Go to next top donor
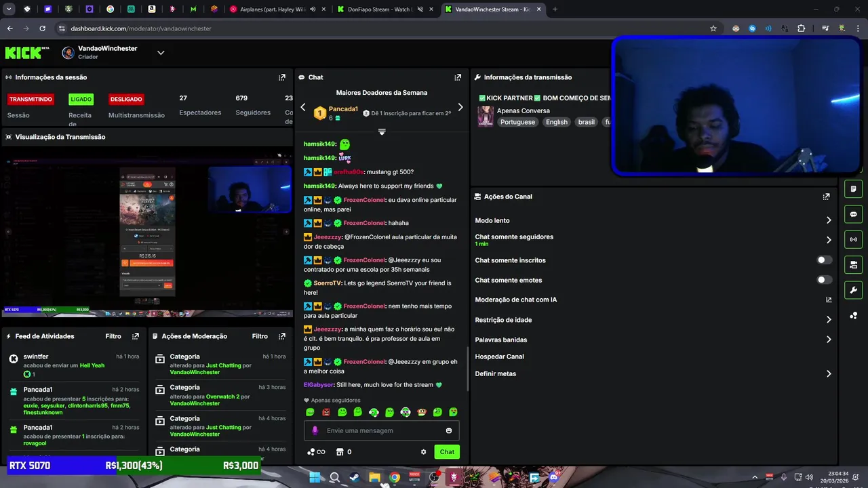 pos(460,108)
